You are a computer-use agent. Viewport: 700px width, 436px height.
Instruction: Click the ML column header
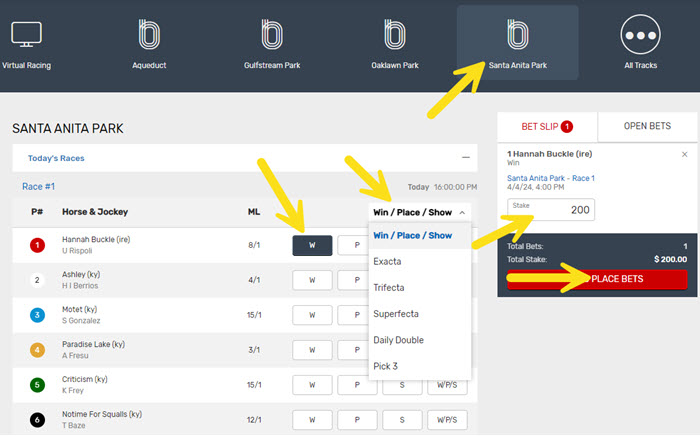tap(254, 212)
